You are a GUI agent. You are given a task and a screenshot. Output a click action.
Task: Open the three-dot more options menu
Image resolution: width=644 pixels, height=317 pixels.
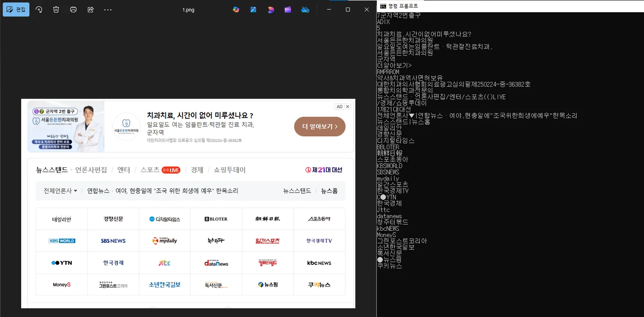(108, 9)
